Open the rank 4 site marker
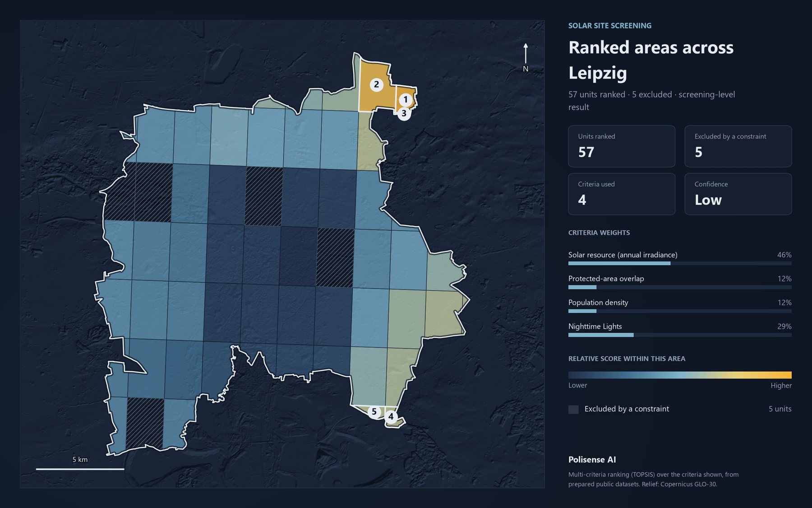Image resolution: width=812 pixels, height=508 pixels. coord(391,417)
